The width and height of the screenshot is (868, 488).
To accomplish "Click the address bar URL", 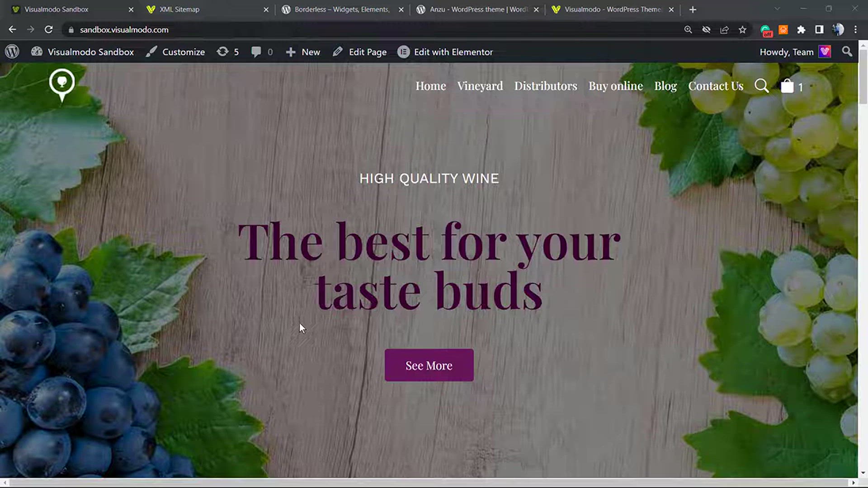I will 124,30.
